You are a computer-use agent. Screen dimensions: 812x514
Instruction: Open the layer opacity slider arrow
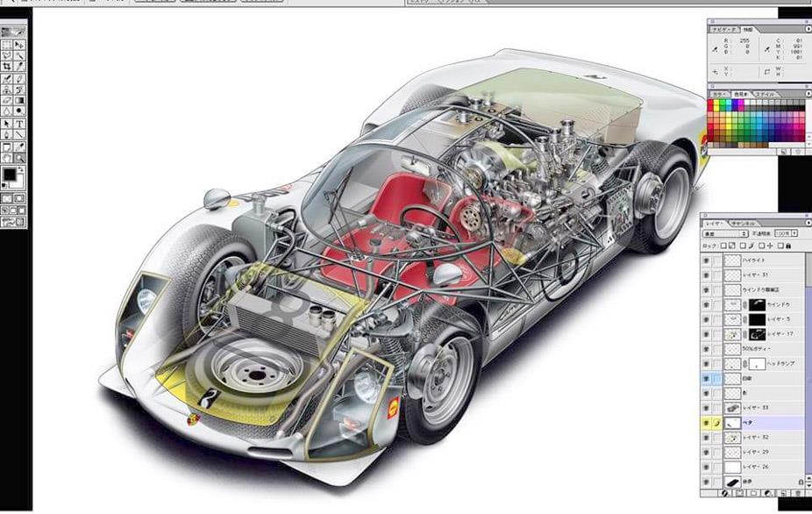(794, 234)
